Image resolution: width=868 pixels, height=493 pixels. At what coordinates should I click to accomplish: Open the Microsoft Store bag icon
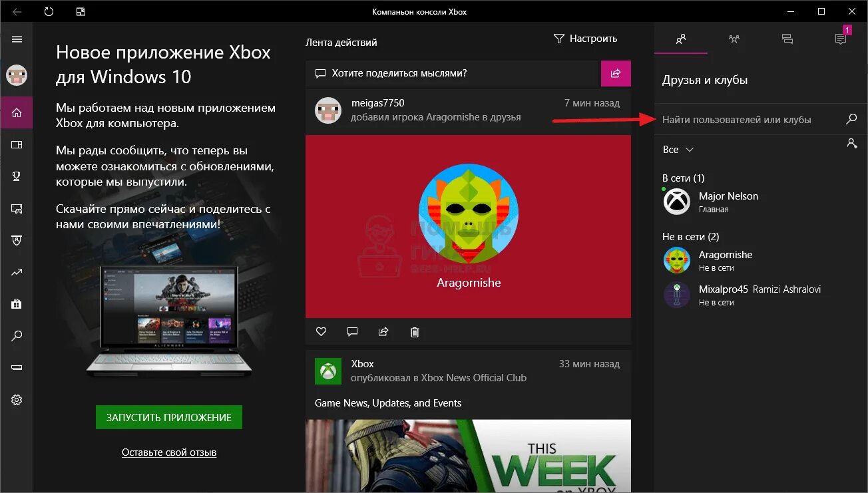click(x=17, y=304)
